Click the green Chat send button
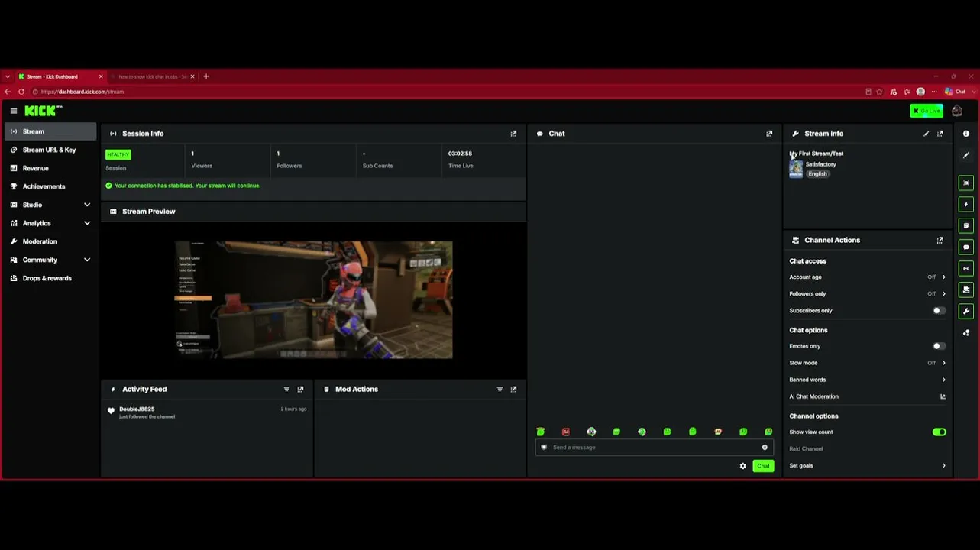 pos(763,466)
